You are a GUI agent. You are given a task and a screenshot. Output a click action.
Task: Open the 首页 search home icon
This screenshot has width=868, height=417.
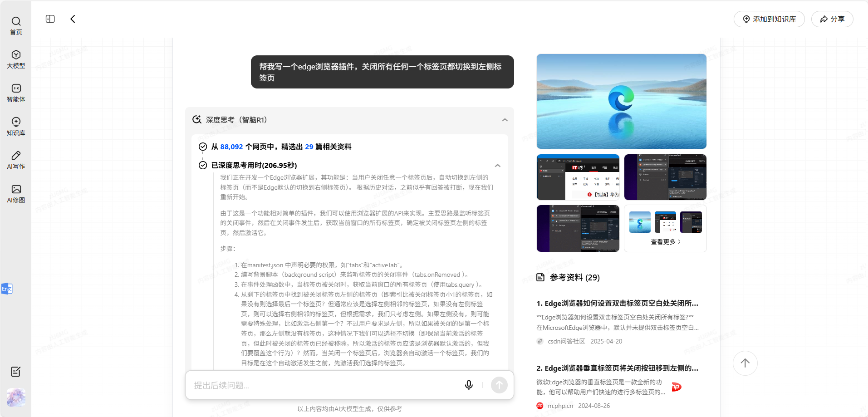coord(16,26)
